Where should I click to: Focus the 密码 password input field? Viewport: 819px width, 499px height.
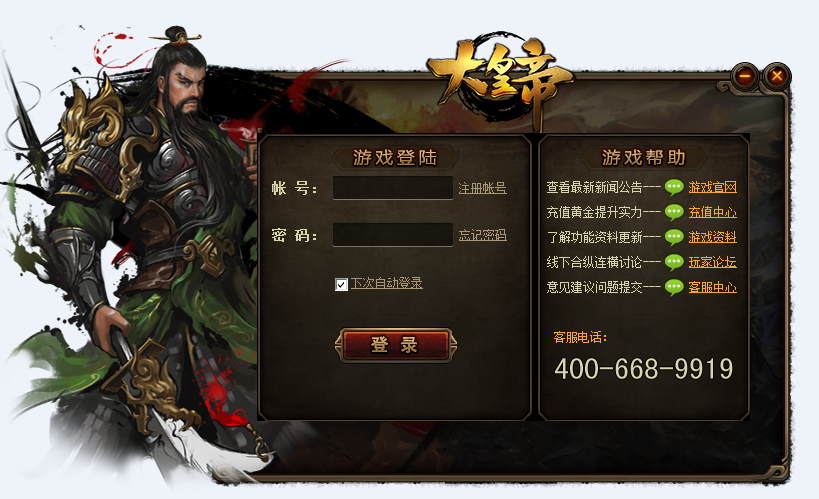click(x=393, y=235)
